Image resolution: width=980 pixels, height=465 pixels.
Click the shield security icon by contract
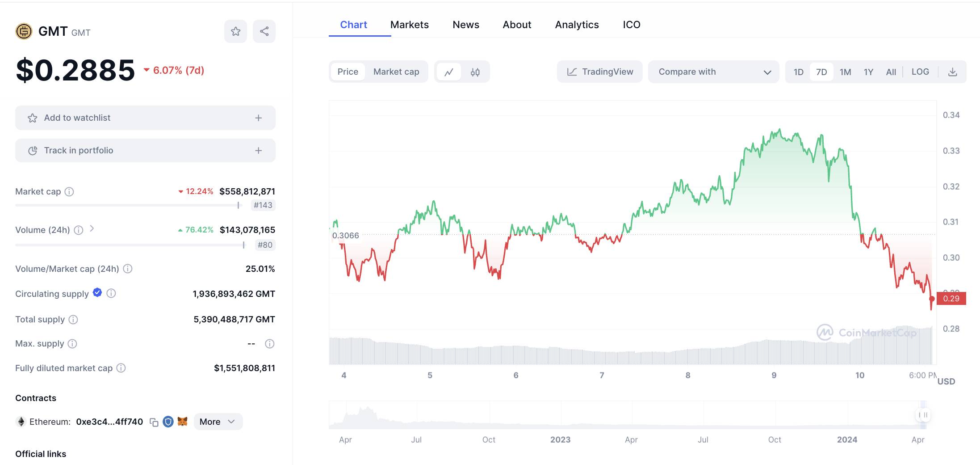coord(168,422)
